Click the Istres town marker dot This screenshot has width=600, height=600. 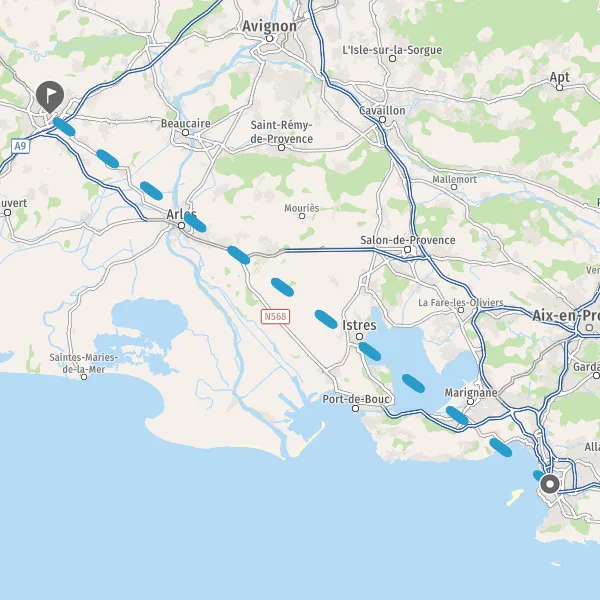[359, 336]
